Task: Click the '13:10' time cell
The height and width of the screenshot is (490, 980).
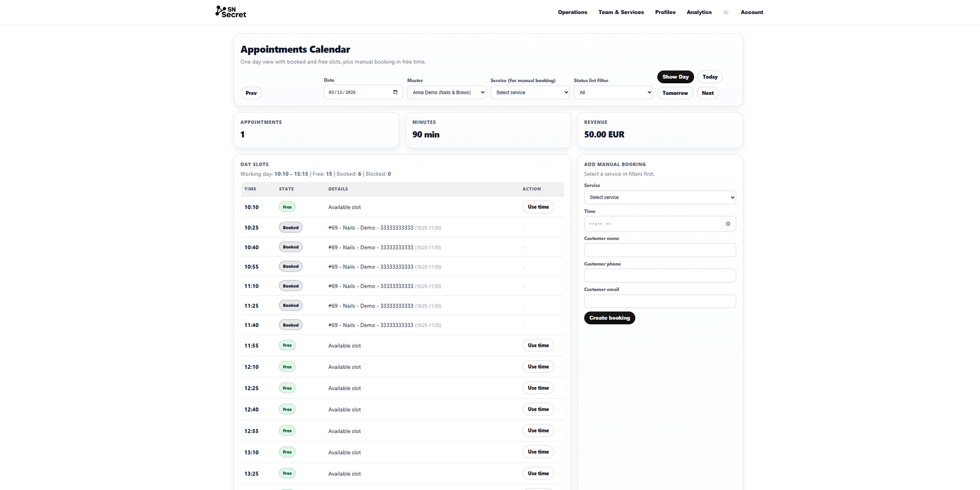Action: tap(251, 453)
